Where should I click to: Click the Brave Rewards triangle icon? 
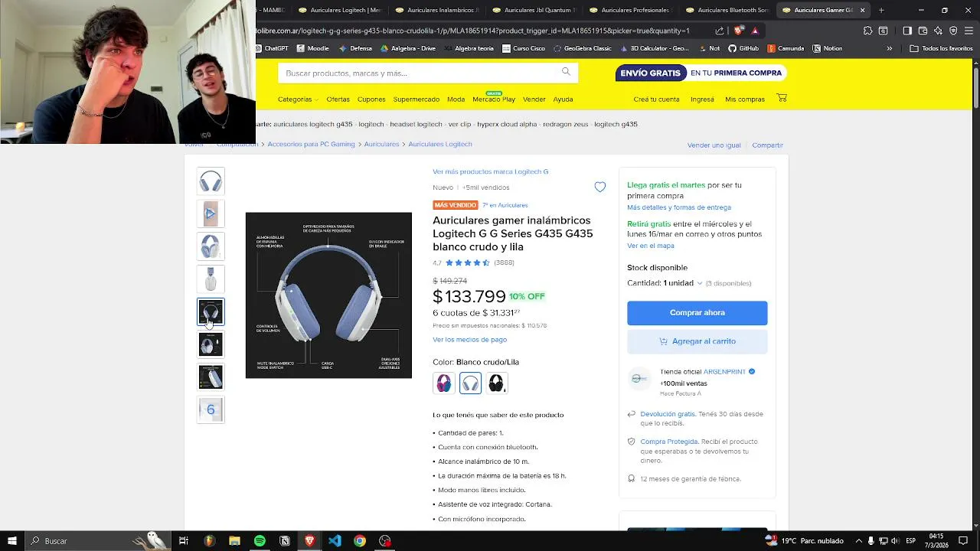click(755, 31)
